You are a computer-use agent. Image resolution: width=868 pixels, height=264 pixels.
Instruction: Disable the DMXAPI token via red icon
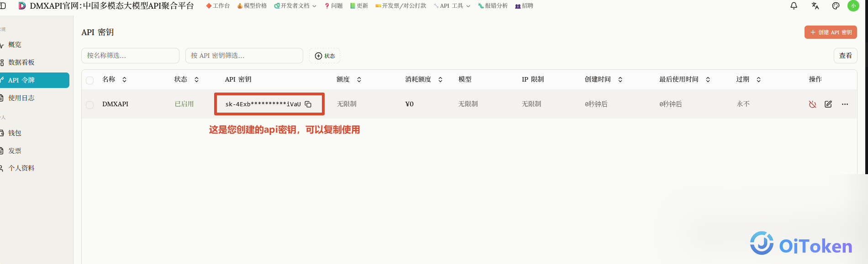click(812, 104)
